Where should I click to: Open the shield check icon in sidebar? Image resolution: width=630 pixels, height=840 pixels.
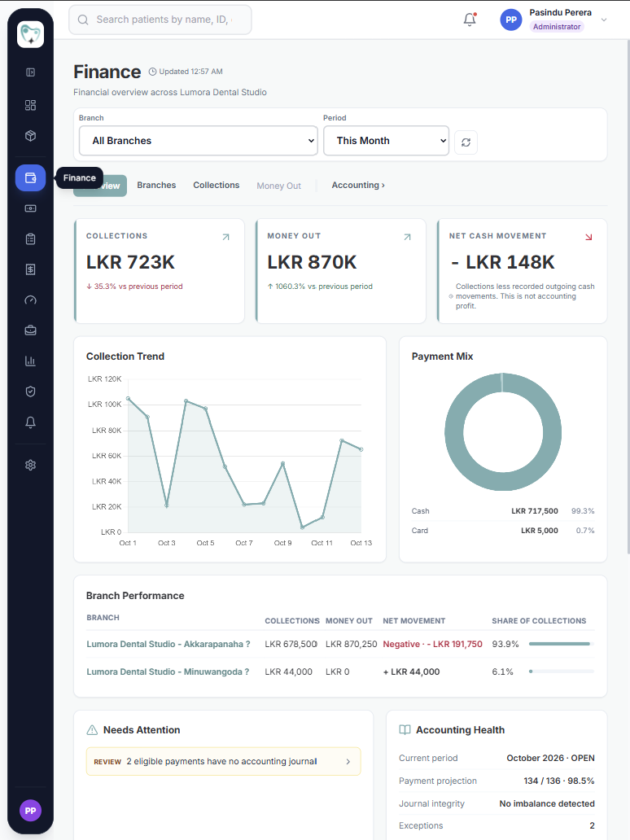[x=31, y=392]
